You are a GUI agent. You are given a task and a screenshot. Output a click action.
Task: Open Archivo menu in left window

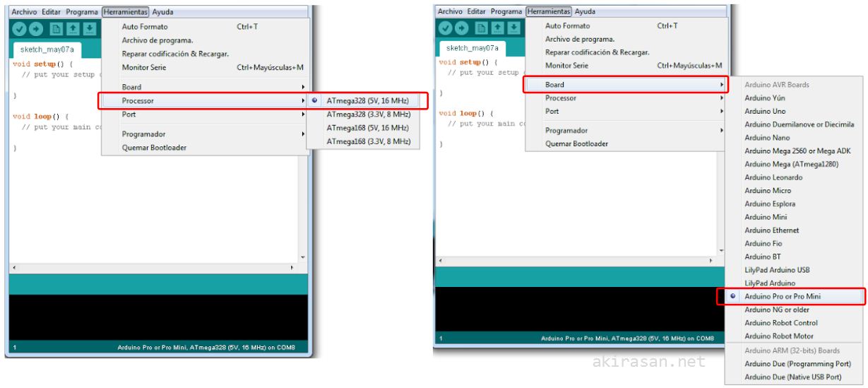click(x=25, y=12)
